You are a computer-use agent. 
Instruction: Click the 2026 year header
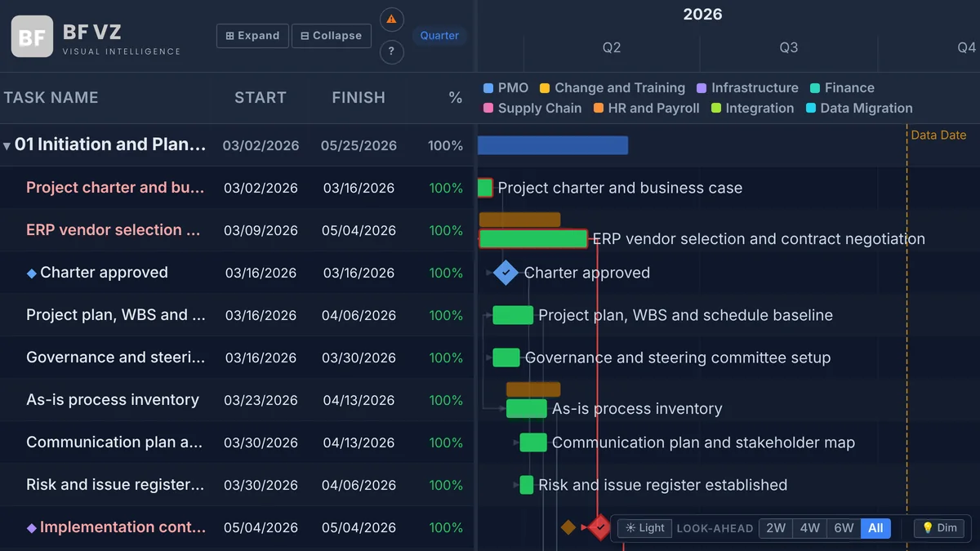pos(702,14)
